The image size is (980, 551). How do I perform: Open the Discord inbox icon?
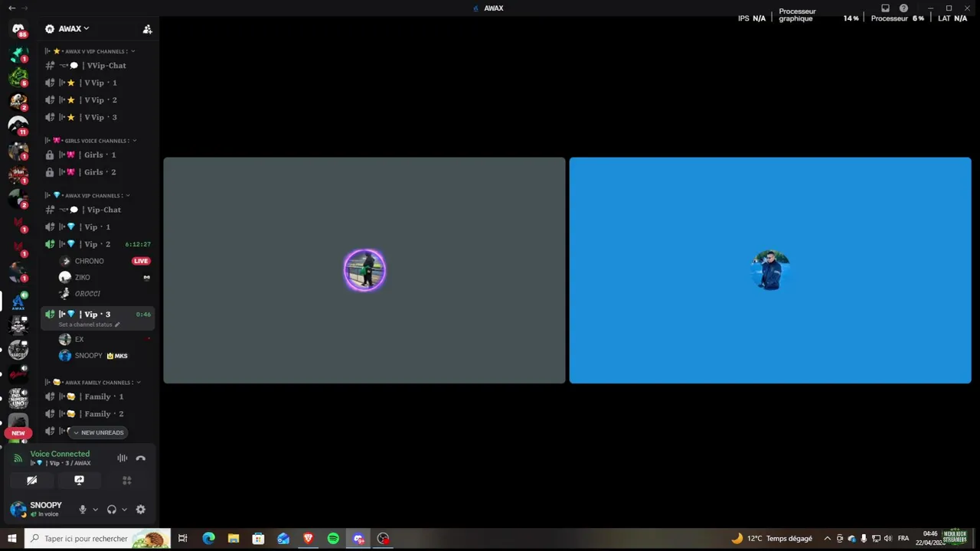point(885,8)
